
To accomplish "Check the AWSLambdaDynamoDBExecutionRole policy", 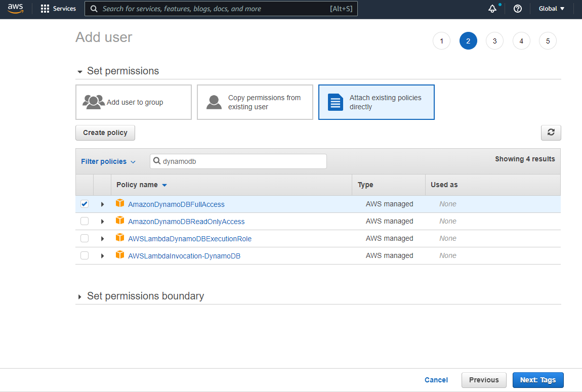I will [x=85, y=238].
